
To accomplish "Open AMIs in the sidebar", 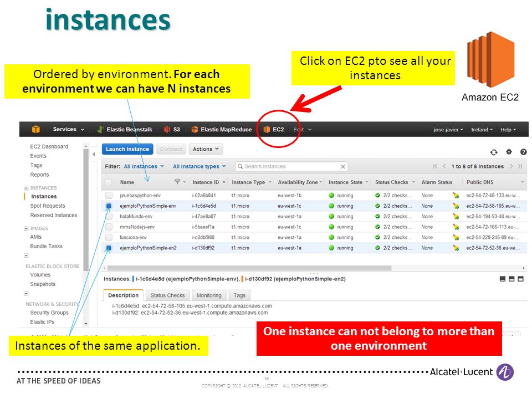I will coord(35,237).
